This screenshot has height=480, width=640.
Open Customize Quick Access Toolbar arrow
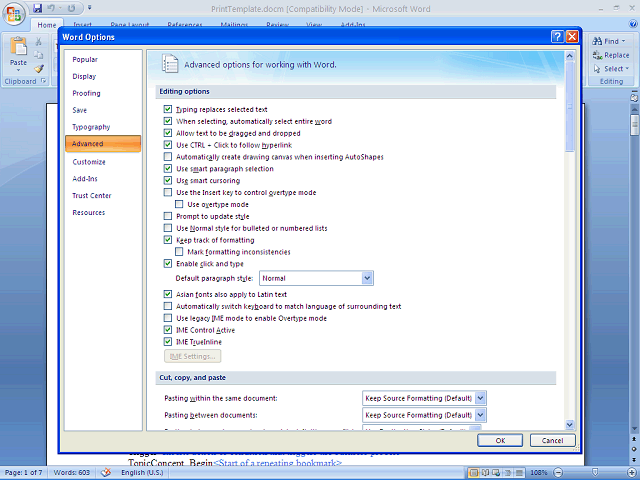click(89, 7)
